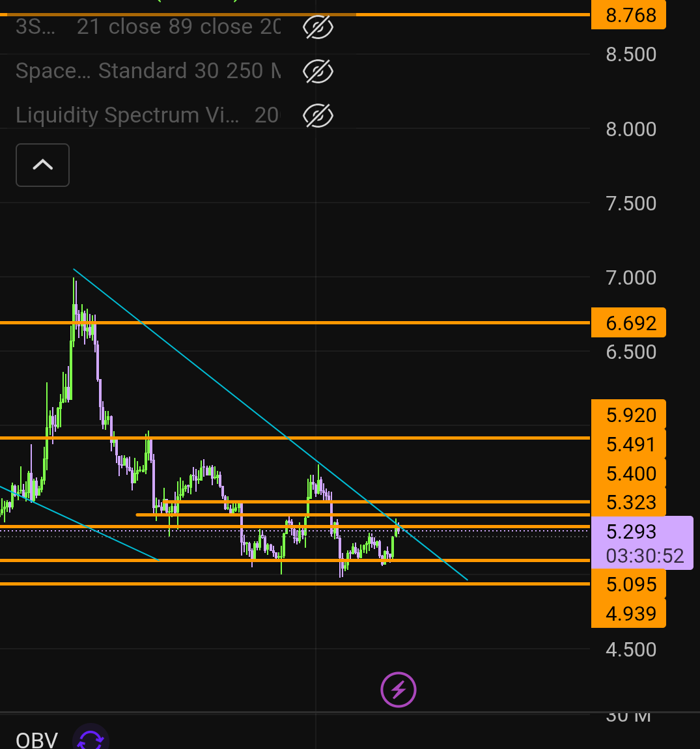The image size is (700, 749).
Task: Click the 6.500 price scale value
Action: [631, 352]
